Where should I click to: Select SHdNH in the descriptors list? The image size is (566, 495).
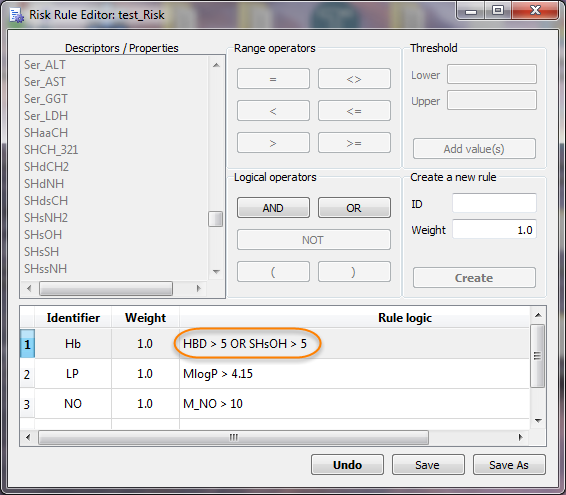pyautogui.click(x=44, y=184)
